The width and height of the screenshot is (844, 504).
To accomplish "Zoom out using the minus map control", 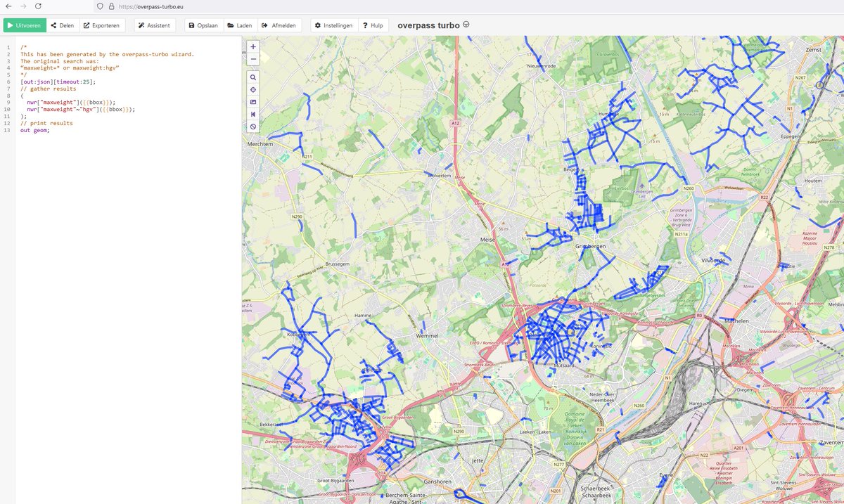I will point(253,59).
